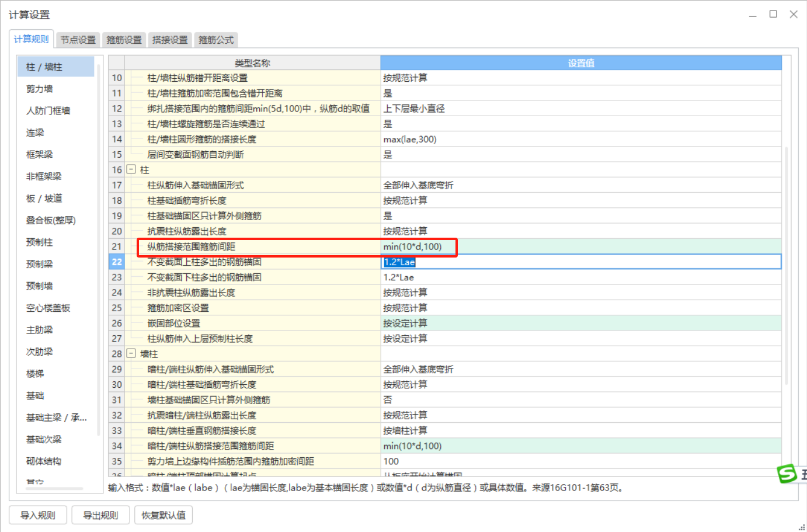Click the 设置值 column header
This screenshot has height=532, width=807.
click(x=581, y=62)
